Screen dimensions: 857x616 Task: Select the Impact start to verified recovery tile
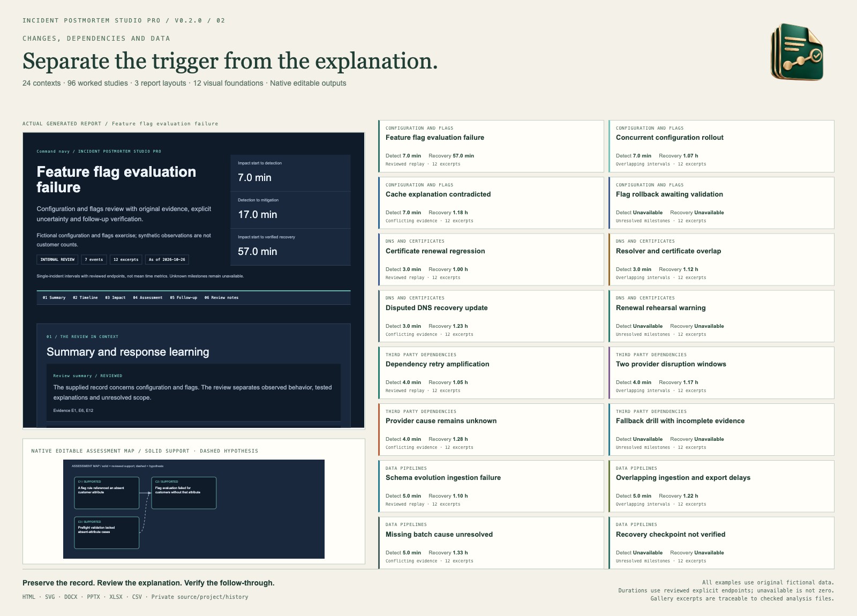point(290,247)
